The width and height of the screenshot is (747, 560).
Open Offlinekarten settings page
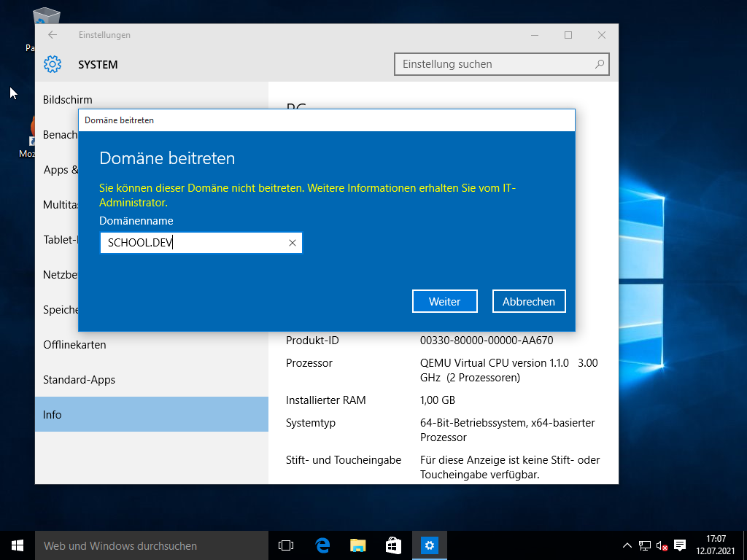click(74, 345)
